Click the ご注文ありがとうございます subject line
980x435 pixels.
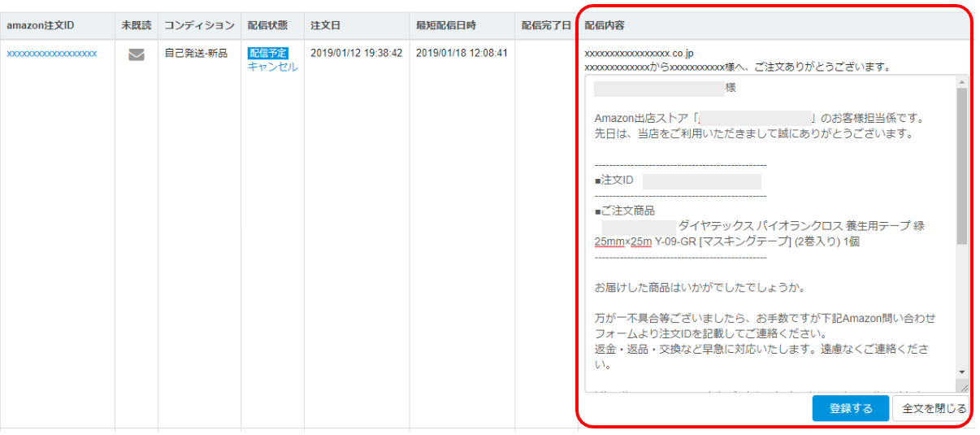pyautogui.click(x=738, y=67)
